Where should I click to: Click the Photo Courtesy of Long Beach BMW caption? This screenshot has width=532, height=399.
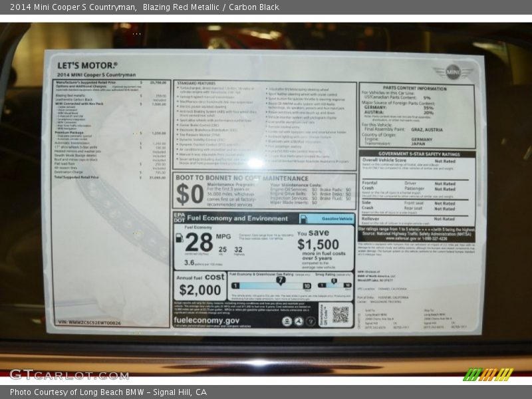click(108, 392)
